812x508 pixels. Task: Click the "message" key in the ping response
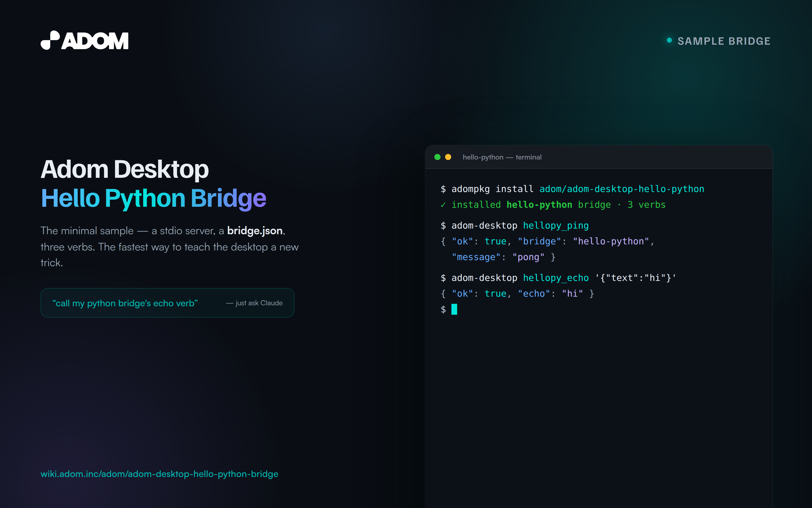tap(476, 257)
